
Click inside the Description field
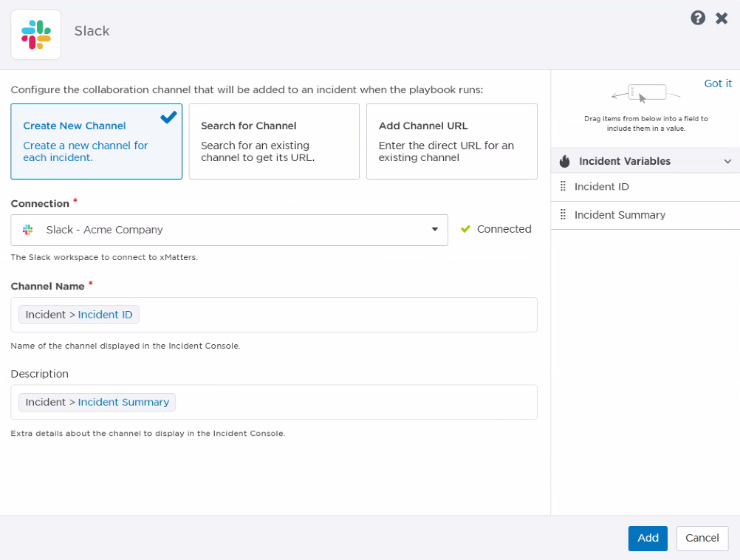pyautogui.click(x=274, y=402)
